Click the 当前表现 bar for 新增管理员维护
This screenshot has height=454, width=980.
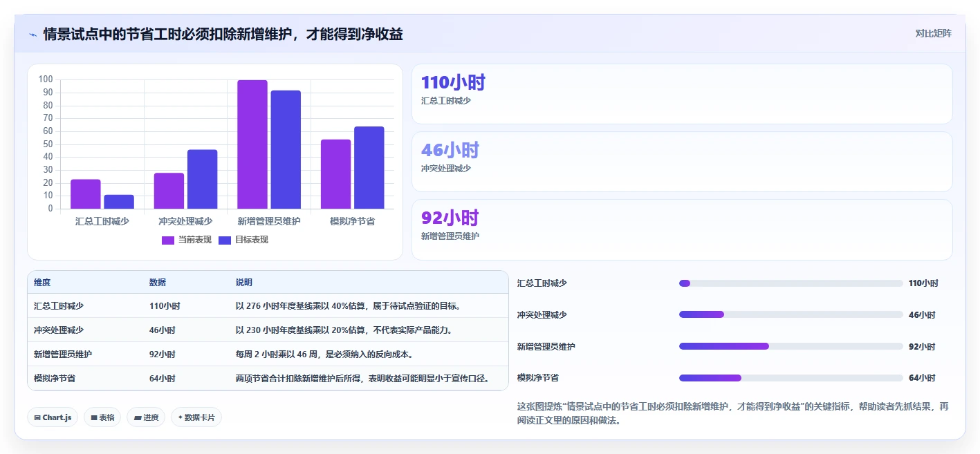252,144
